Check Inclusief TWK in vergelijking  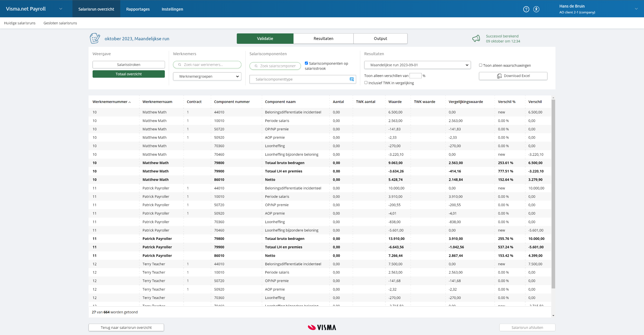click(x=366, y=83)
